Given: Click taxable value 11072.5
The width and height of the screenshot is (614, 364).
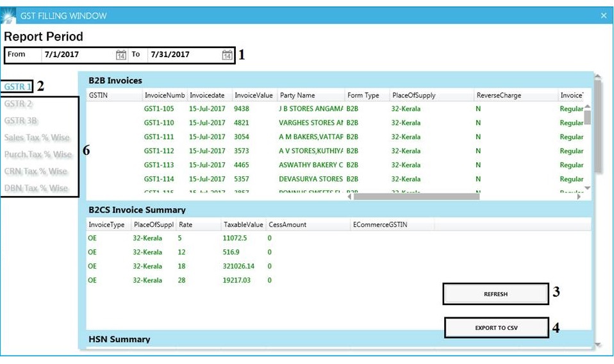Looking at the screenshot, I should [x=235, y=238].
